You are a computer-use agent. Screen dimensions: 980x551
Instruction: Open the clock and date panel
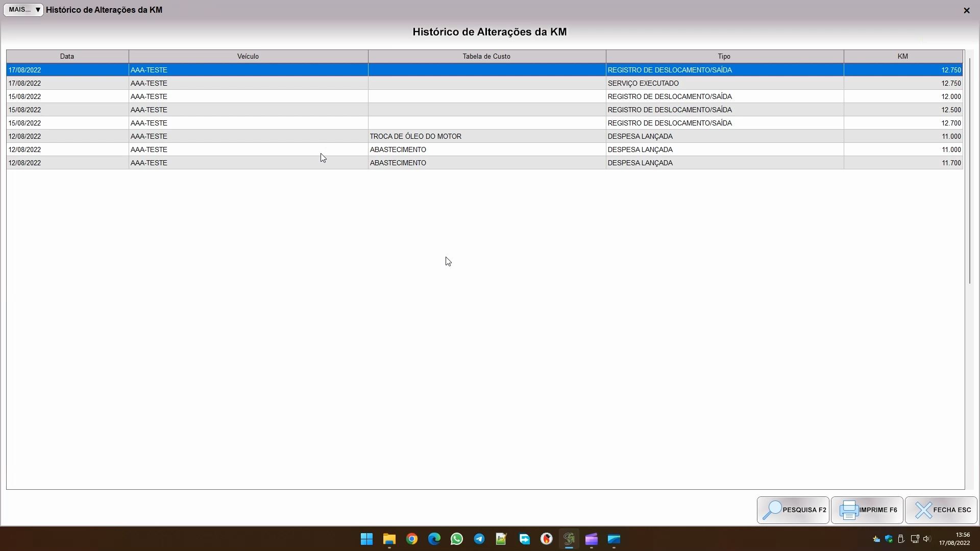pyautogui.click(x=954, y=539)
